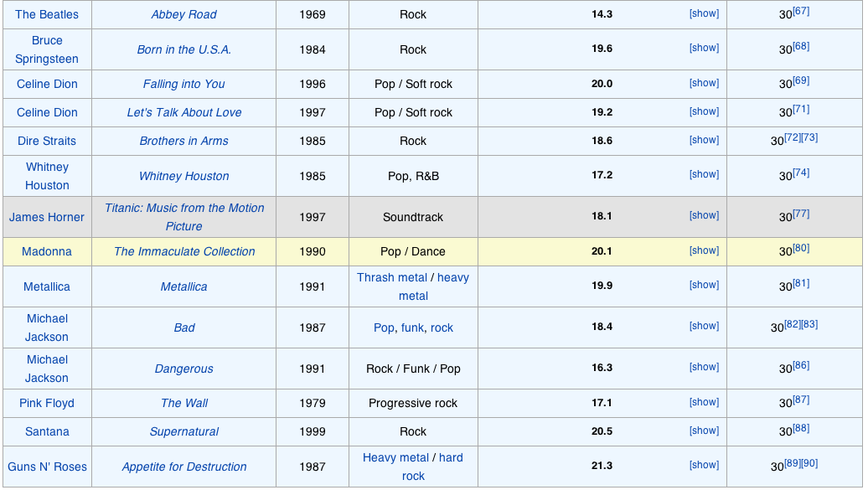Screen dimensions: 868x490
Task: Open the Abbey Road album link
Action: [x=183, y=14]
